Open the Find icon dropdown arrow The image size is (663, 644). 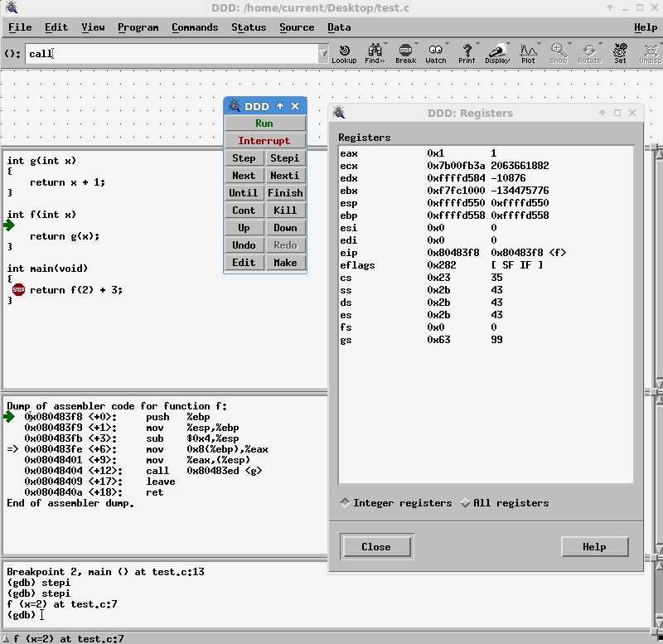pos(385,44)
